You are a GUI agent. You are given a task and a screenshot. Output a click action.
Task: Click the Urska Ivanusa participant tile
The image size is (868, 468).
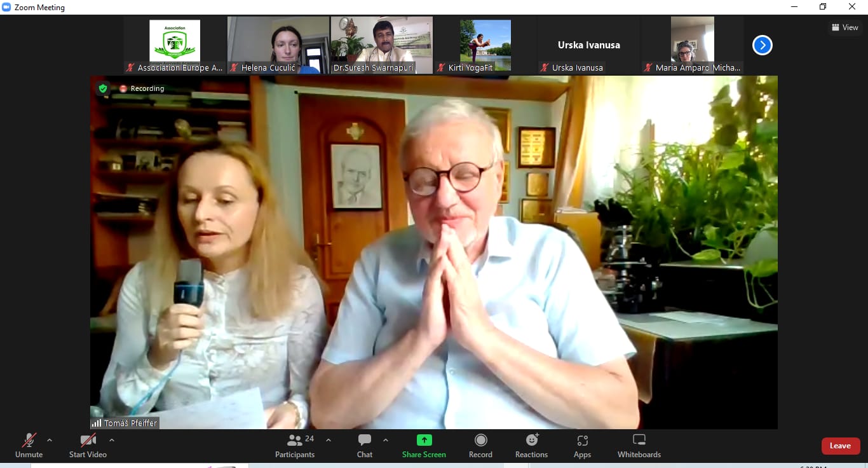(x=588, y=45)
